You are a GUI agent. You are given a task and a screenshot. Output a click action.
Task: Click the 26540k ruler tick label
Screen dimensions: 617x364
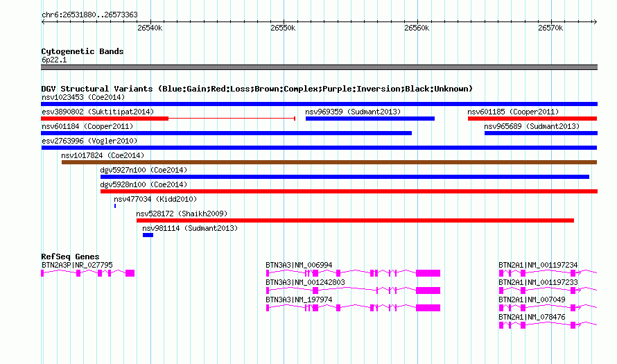150,28
